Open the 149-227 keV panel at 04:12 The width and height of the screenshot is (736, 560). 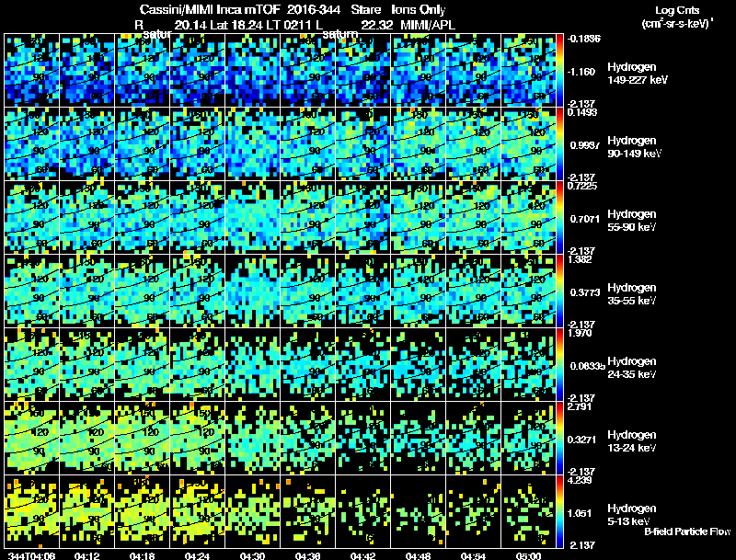pos(86,70)
